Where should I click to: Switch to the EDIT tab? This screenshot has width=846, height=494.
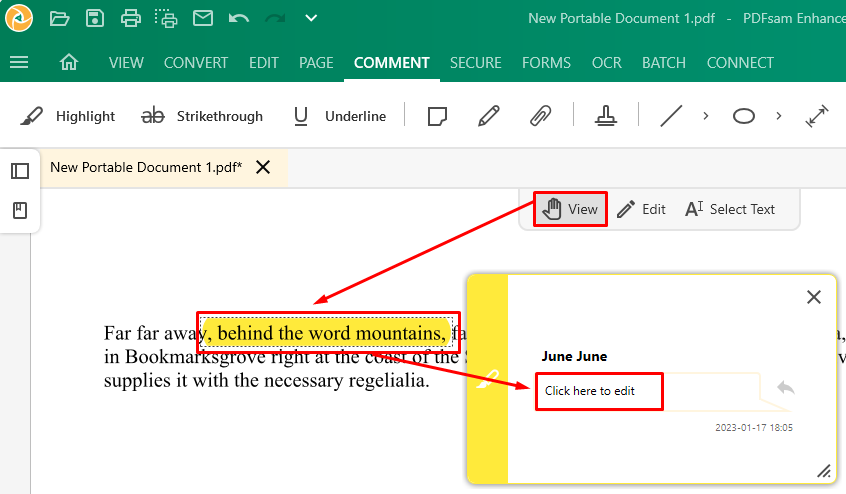264,63
